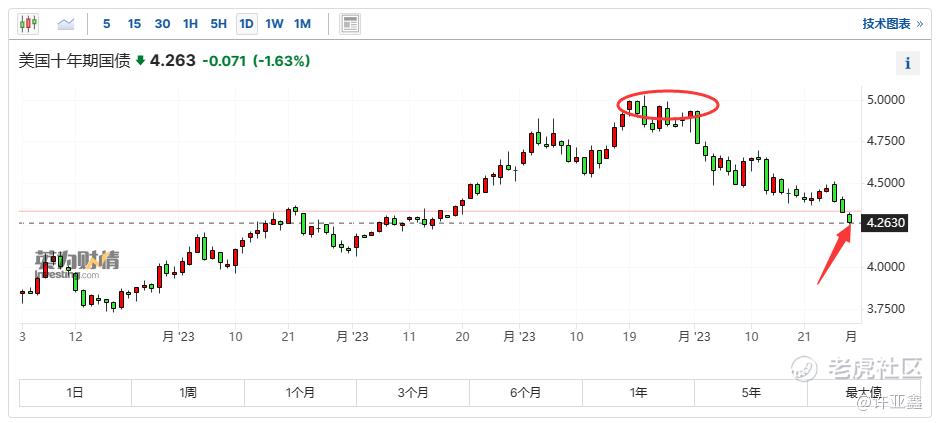
Task: Switch to candlestick chart type
Action: tap(28, 23)
